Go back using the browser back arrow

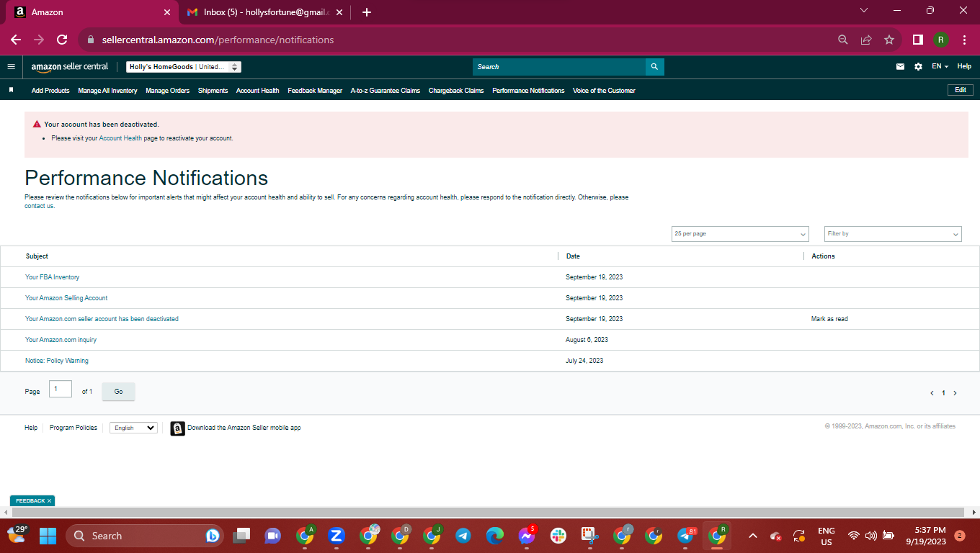click(16, 40)
